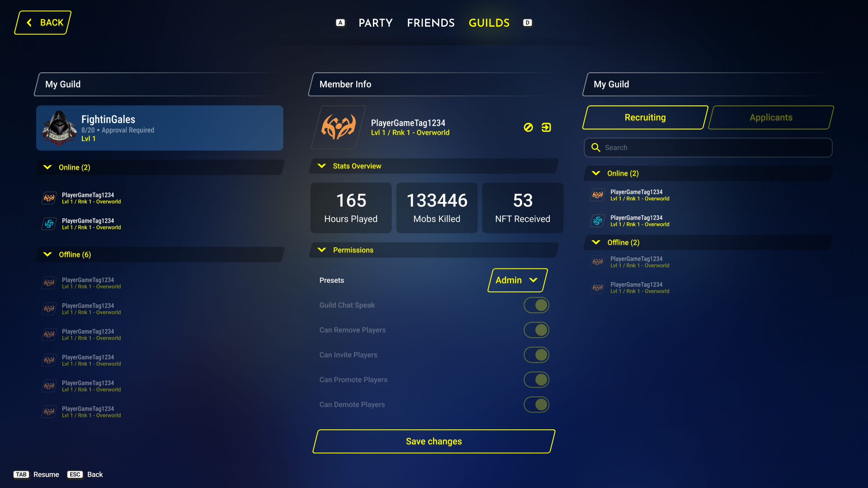Switch to the FRIENDS tab
Image resolution: width=868 pixels, height=488 pixels.
[x=431, y=23]
